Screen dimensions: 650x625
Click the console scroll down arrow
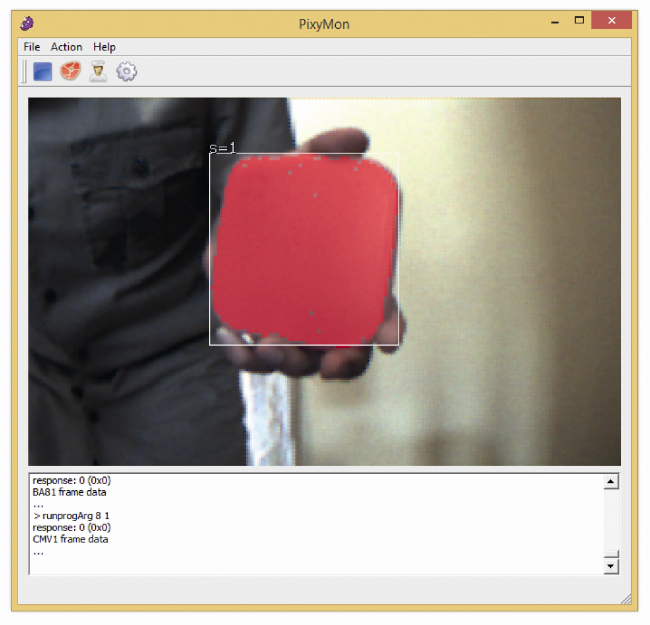click(x=611, y=566)
